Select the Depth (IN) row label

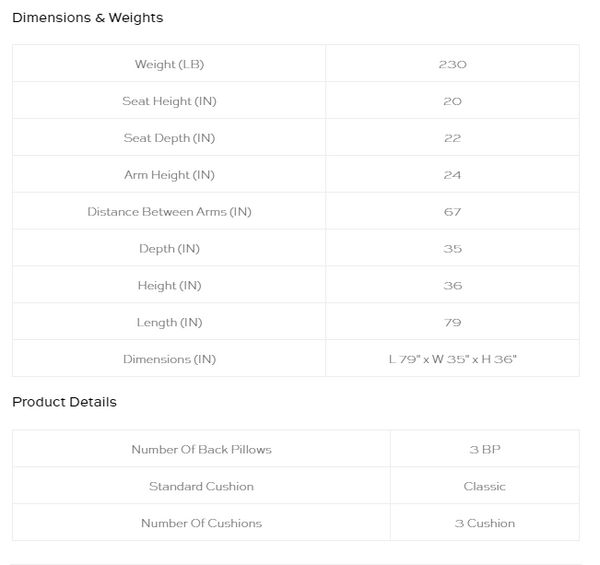tap(169, 249)
